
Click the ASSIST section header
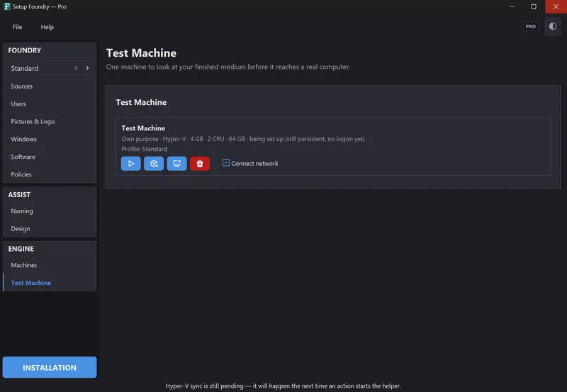coord(19,194)
